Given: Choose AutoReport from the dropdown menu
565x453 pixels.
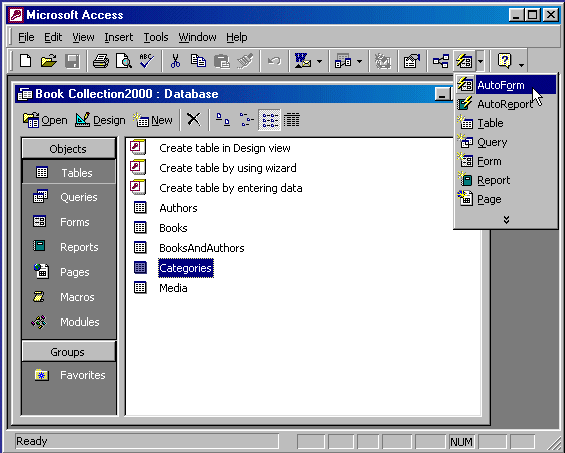Looking at the screenshot, I should (506, 104).
